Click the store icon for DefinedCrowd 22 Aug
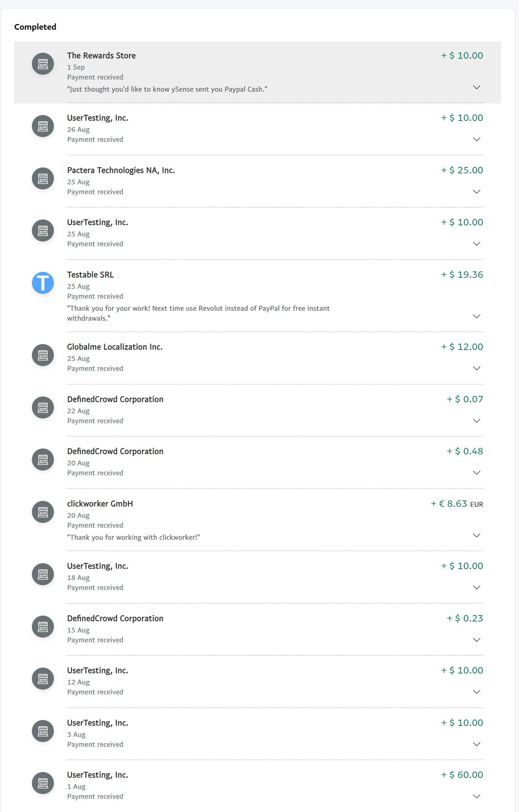This screenshot has width=519, height=812. [43, 407]
